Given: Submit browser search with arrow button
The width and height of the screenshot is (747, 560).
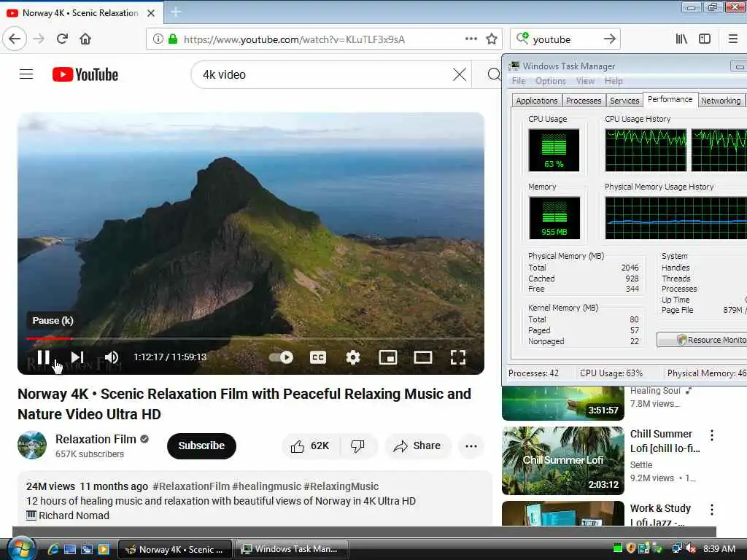Looking at the screenshot, I should click(x=609, y=39).
